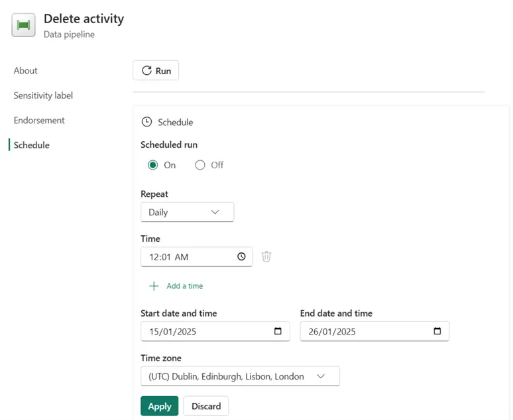
Task: Delete the 12:01 AM time entry
Action: coord(266,256)
